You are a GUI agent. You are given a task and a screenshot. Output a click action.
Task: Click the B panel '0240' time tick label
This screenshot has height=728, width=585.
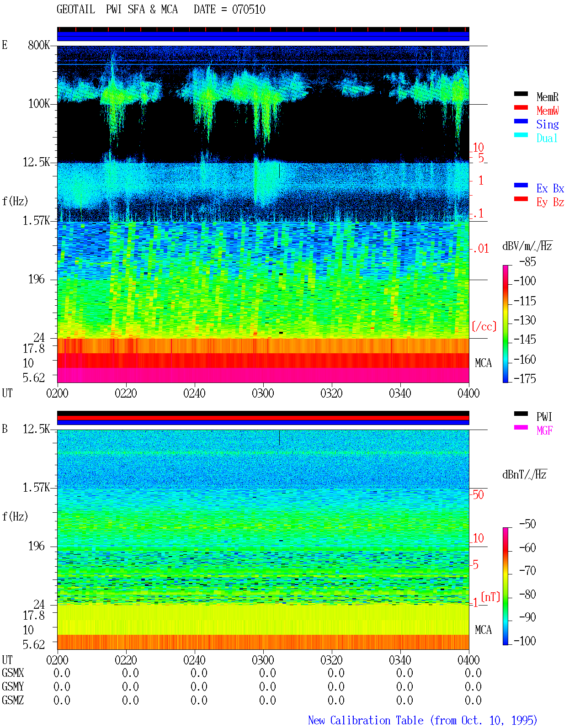(194, 660)
